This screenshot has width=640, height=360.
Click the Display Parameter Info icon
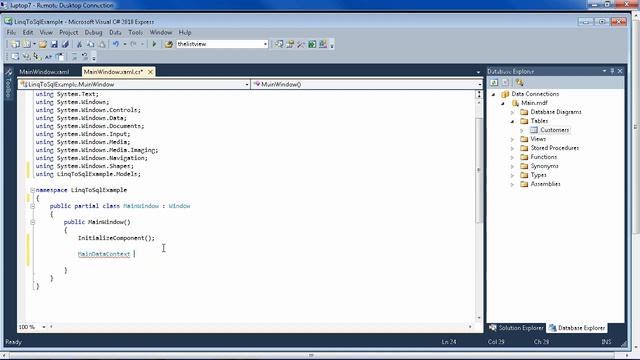point(26,56)
